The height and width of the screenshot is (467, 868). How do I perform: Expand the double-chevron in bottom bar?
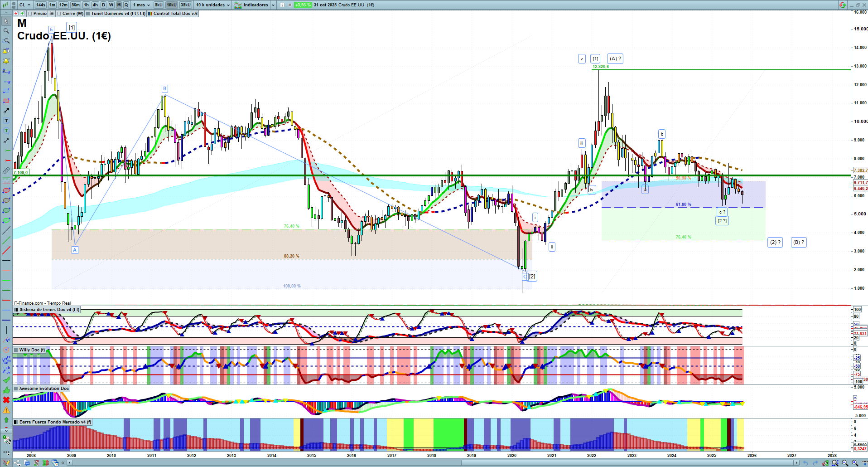click(64, 463)
